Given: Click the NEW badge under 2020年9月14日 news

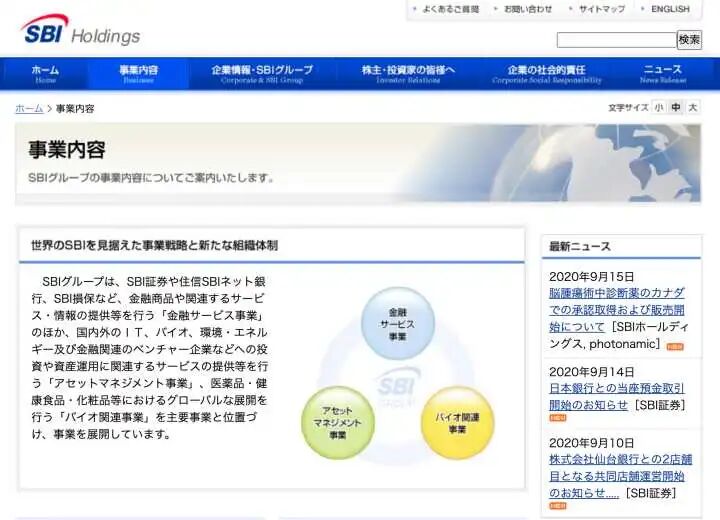Looking at the screenshot, I should coord(558,418).
